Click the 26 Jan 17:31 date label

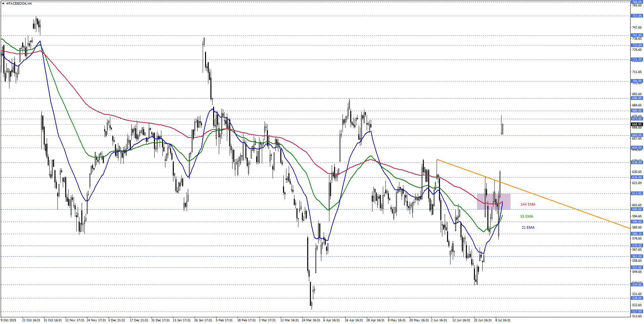point(203,320)
